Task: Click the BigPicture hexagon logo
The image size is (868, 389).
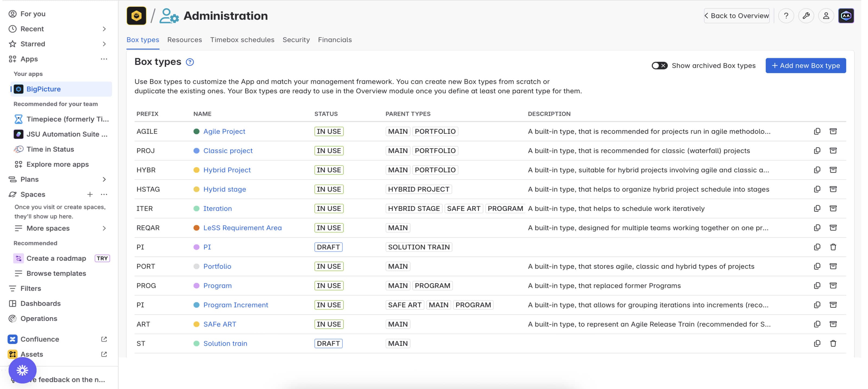Action: point(136,16)
